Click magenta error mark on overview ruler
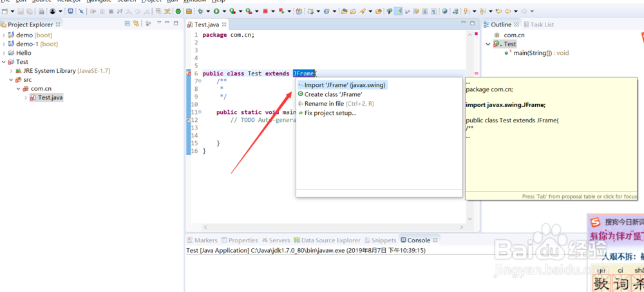Image resolution: width=644 pixels, height=292 pixels. pos(477,73)
